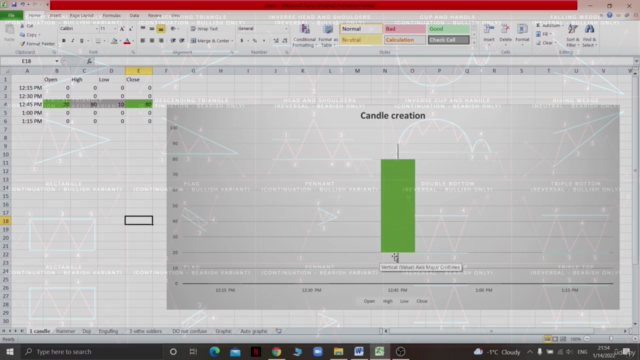Click the Insert Function fx button
Screen dimensions: 640x360
coord(89,61)
